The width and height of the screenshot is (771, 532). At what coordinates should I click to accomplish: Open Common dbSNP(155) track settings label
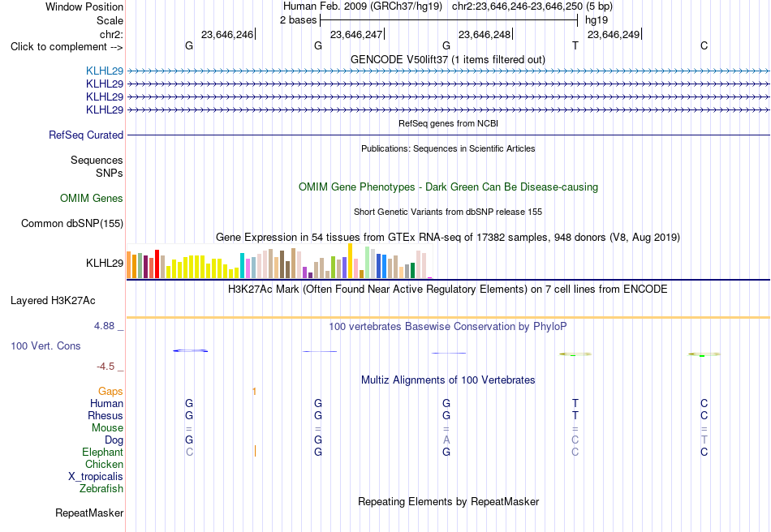tap(72, 224)
